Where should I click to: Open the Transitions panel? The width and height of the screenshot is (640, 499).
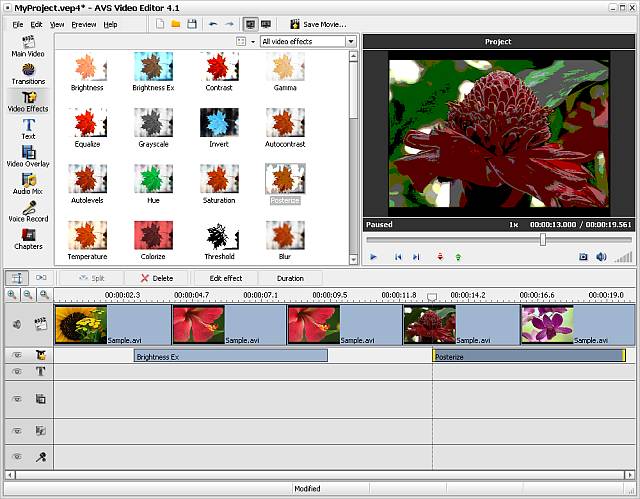[28, 74]
